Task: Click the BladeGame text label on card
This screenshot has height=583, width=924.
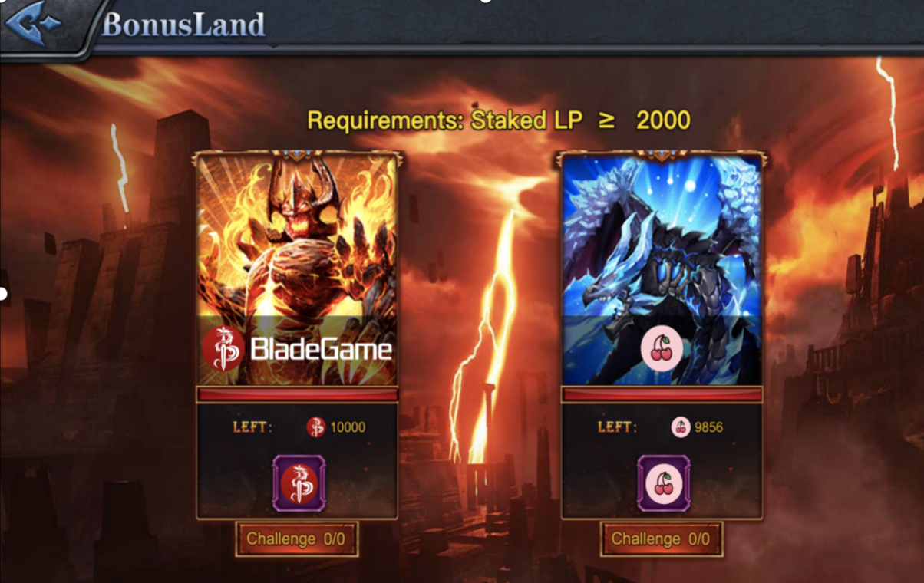Action: click(321, 351)
